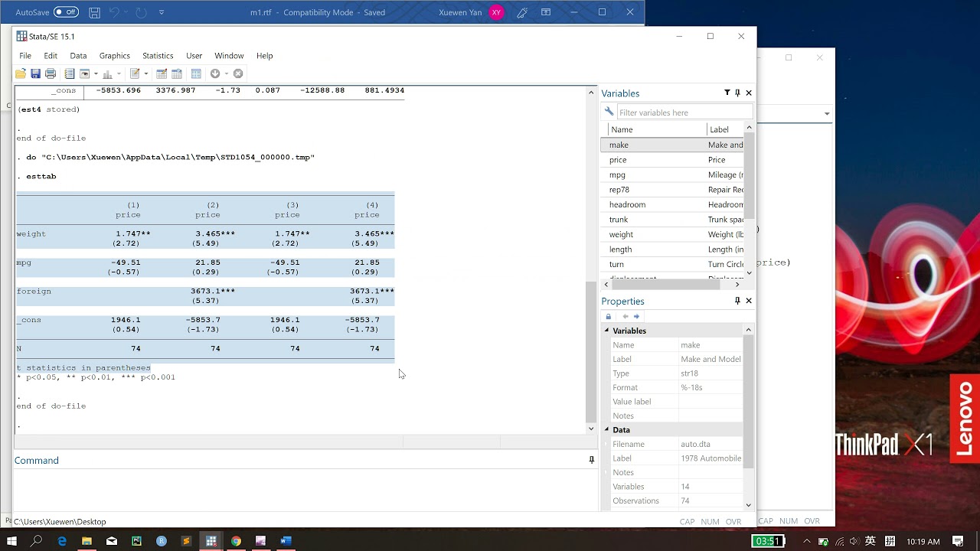This screenshot has width=980, height=551.
Task: Select the rep78 variable row
Action: tap(672, 190)
